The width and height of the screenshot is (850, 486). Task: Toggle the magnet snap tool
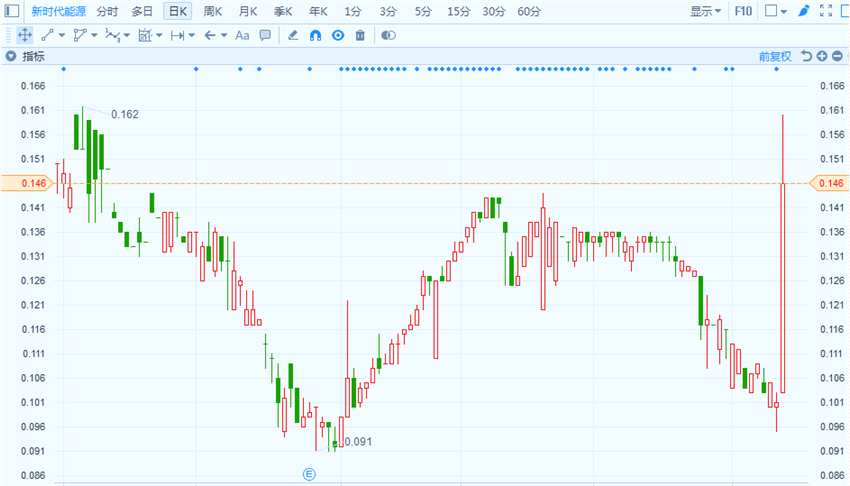(315, 36)
